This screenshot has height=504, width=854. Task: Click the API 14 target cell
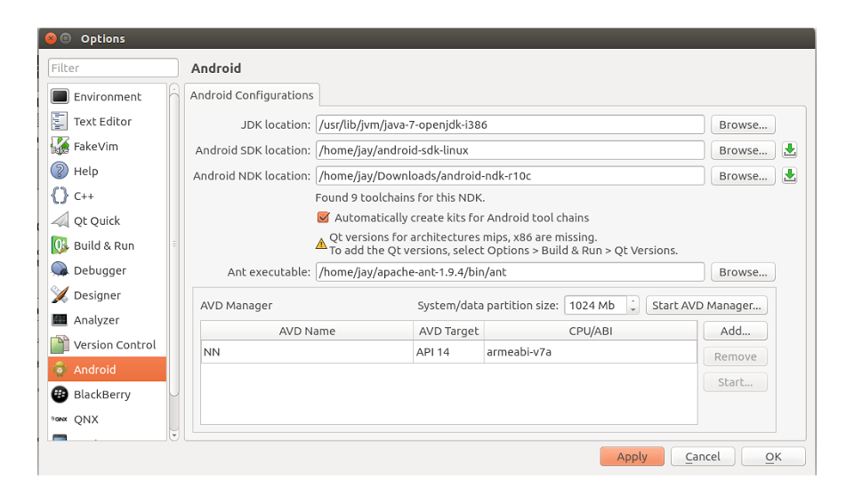click(x=448, y=352)
